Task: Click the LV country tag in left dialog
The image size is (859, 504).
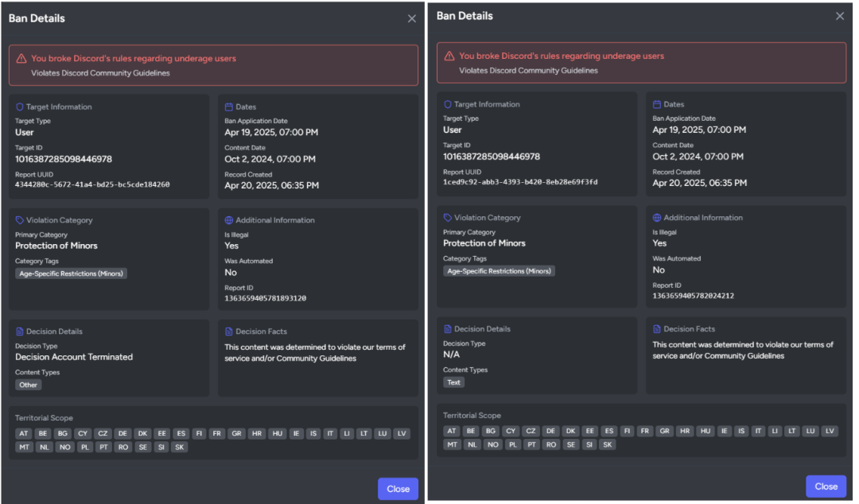Action: pos(402,433)
